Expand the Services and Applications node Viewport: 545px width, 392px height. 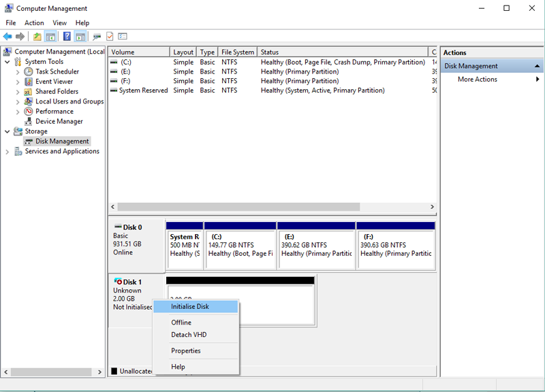tap(7, 152)
